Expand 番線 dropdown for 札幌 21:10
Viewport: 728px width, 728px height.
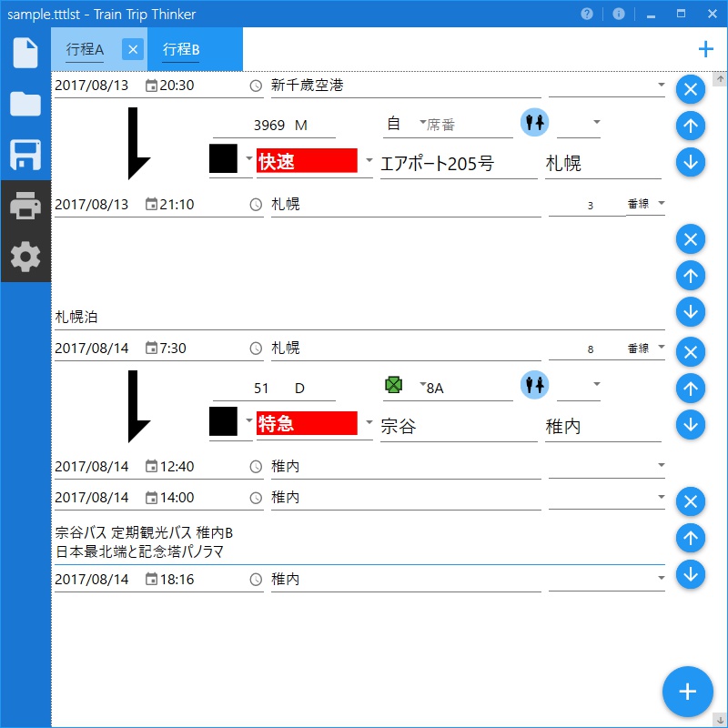coord(662,203)
